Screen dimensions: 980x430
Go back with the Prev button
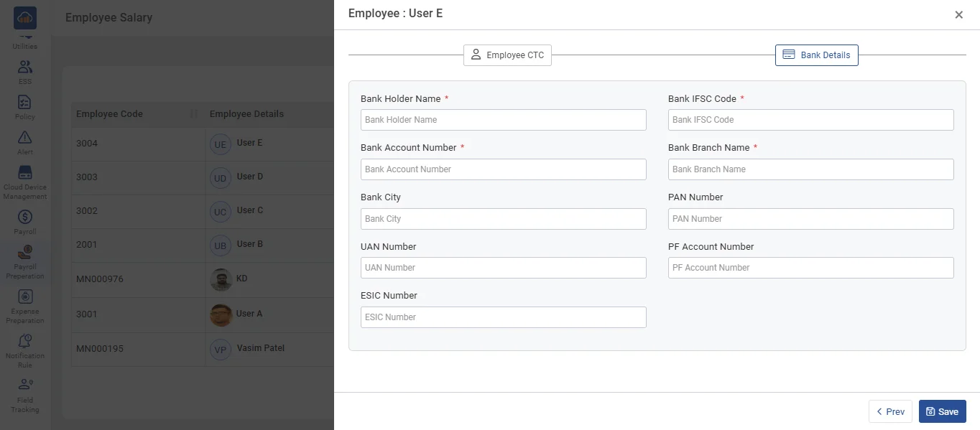click(890, 411)
